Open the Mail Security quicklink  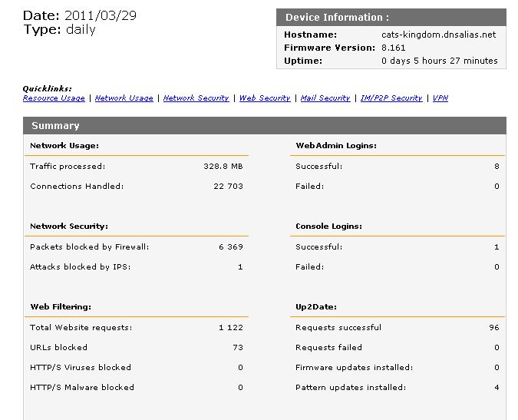pyautogui.click(x=325, y=98)
